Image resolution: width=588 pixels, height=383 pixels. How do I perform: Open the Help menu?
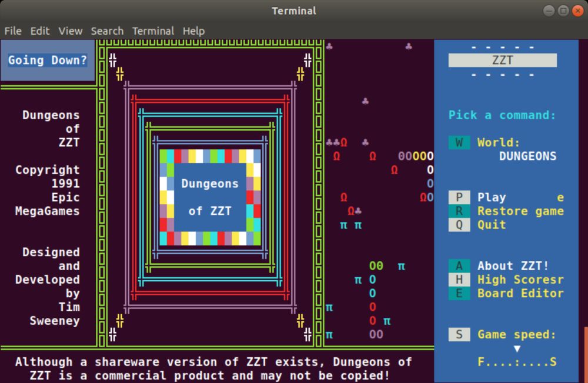point(193,31)
